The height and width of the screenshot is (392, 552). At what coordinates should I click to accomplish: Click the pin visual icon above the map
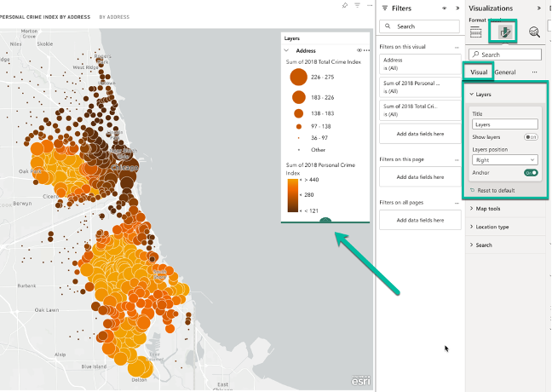point(343,6)
